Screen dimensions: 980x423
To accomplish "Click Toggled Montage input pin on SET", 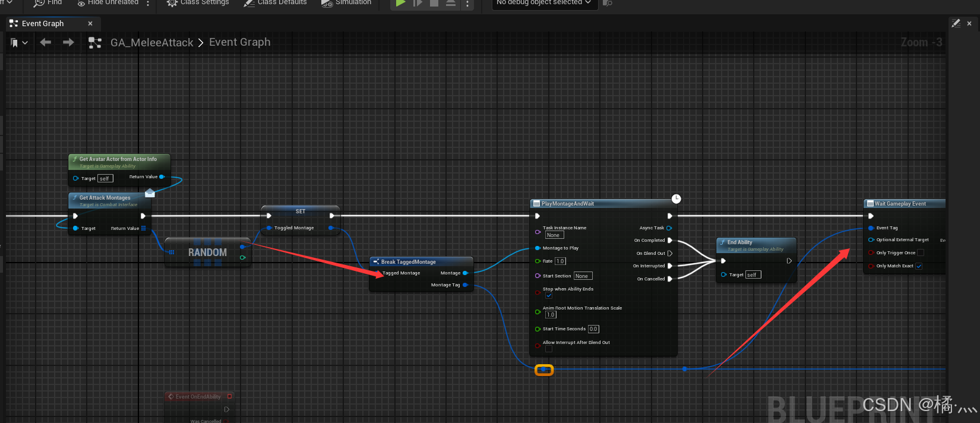I will click(269, 228).
